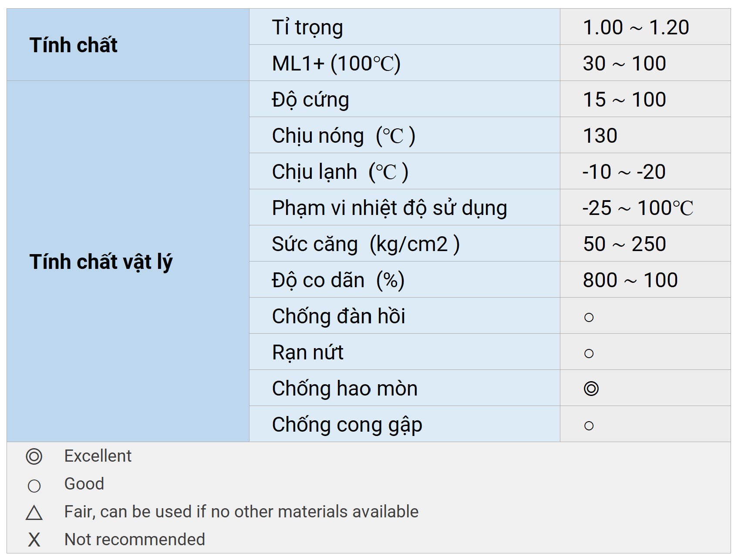The image size is (738, 560).
Task: Click the triangle Fair legend icon
Action: [34, 513]
